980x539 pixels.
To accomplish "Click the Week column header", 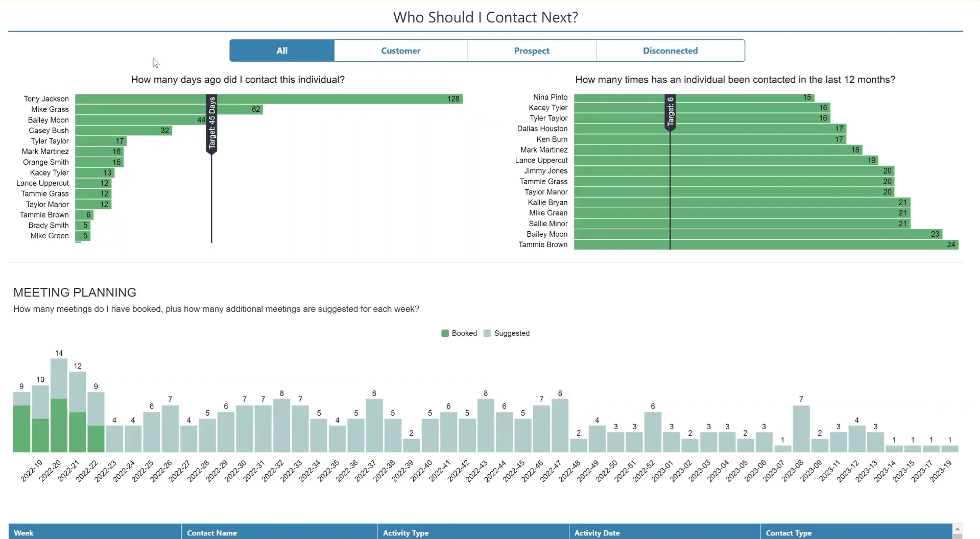I will [23, 532].
